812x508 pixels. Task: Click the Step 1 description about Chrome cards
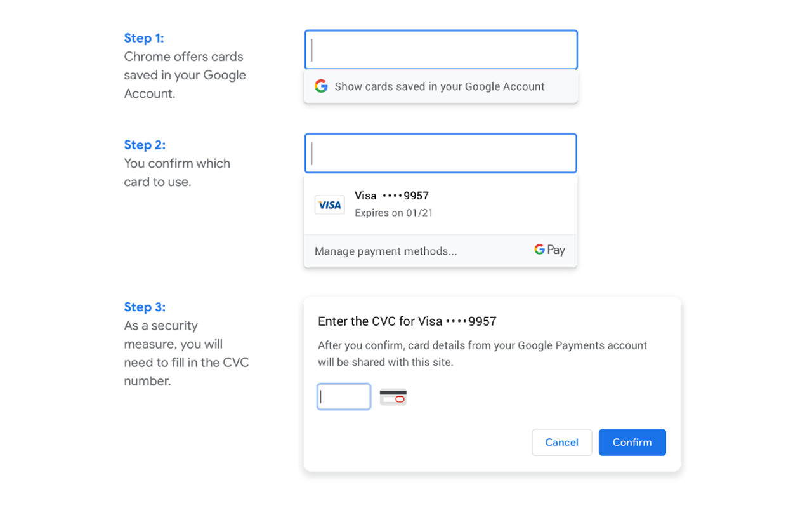pos(185,75)
